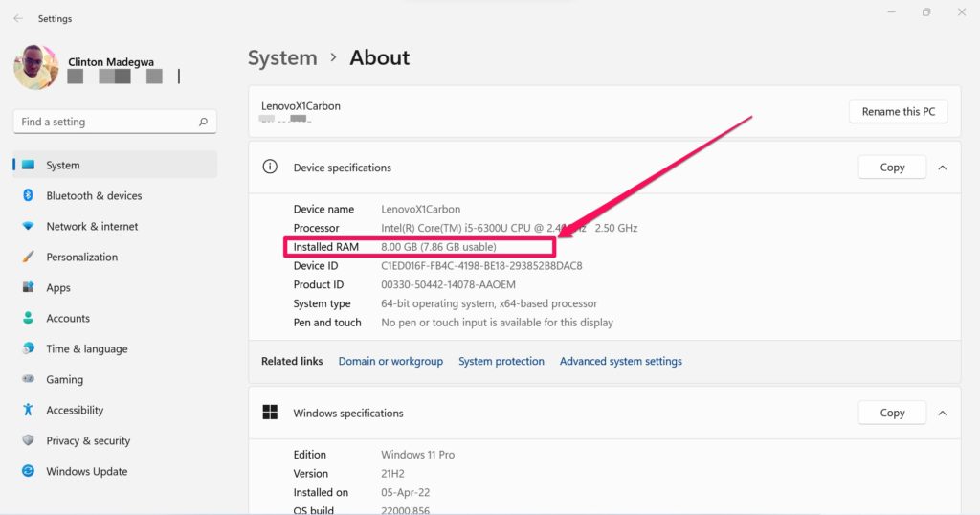Click System in the breadcrumb heading
980x515 pixels.
click(282, 57)
